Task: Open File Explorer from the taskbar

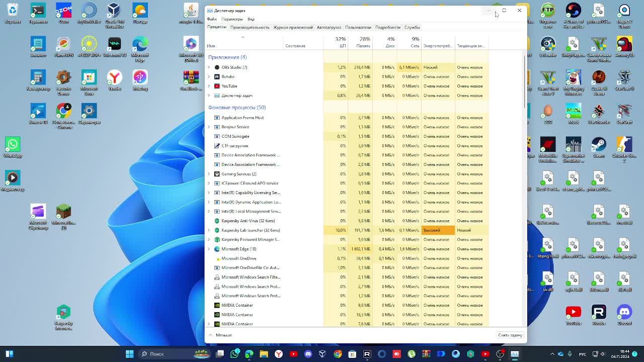Action: [264, 354]
